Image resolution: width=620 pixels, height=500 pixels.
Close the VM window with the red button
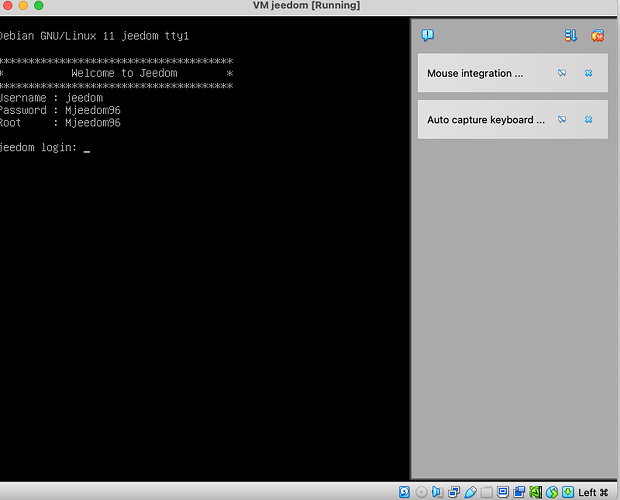pos(8,5)
